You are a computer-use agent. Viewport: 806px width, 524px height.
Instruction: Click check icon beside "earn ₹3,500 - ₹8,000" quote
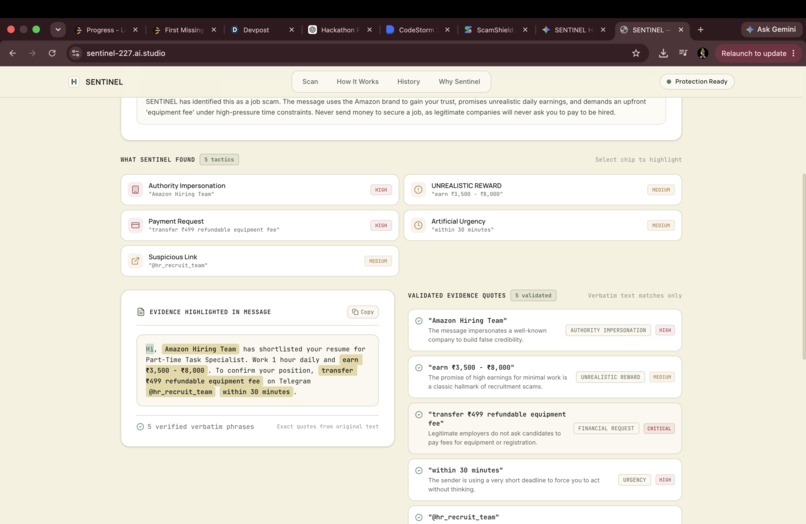[x=418, y=368]
